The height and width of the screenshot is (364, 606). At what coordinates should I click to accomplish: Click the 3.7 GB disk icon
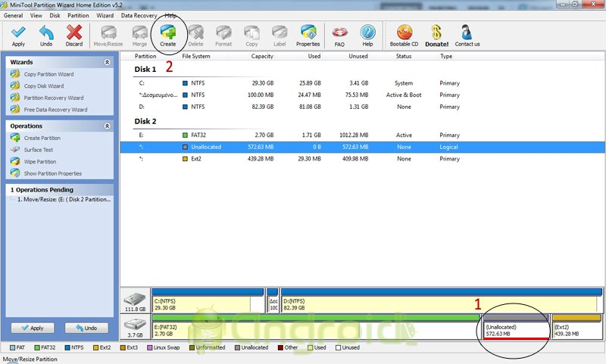point(135,327)
